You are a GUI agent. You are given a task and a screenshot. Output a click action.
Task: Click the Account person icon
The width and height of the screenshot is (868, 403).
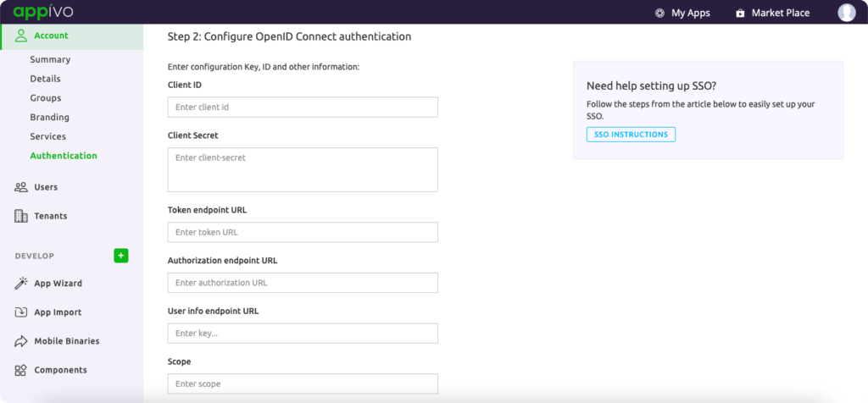tap(21, 36)
